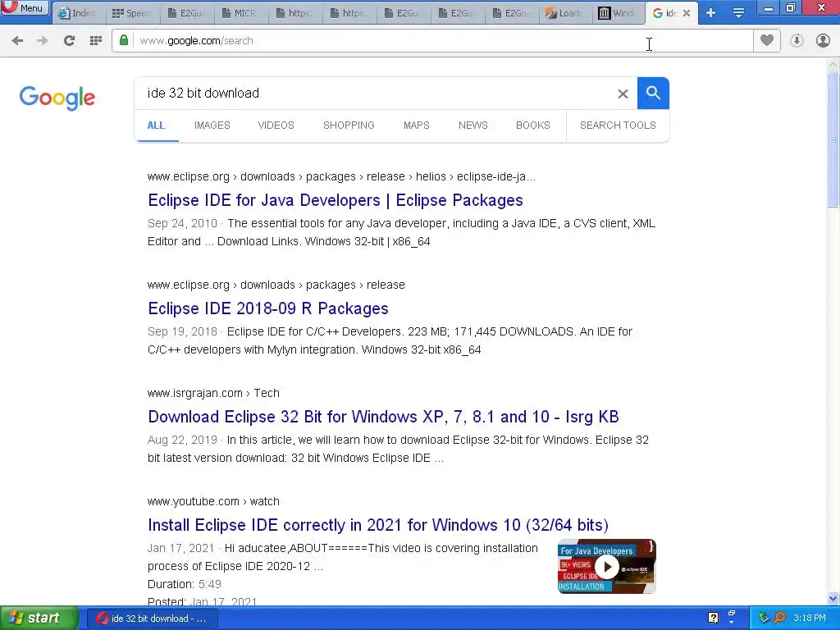Switch to SHOPPING results
Screen dimensions: 840x630
(x=349, y=126)
